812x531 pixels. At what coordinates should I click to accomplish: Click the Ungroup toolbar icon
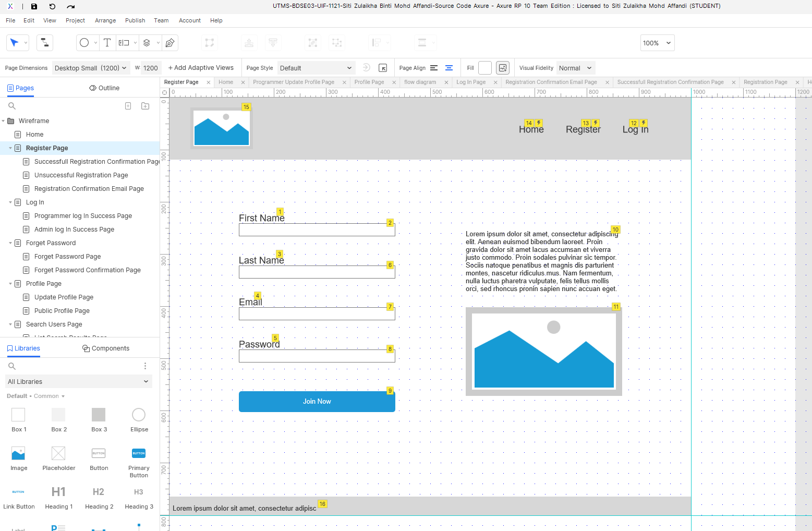[x=337, y=43]
